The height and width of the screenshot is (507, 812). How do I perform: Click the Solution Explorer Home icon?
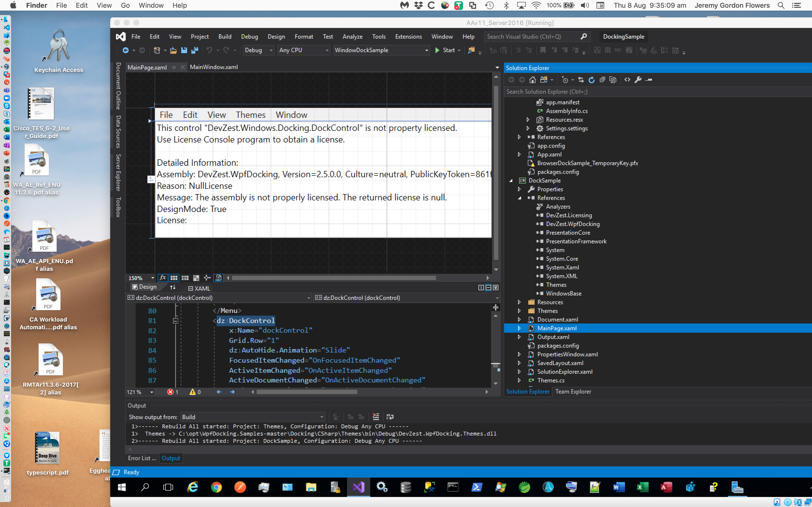point(532,80)
